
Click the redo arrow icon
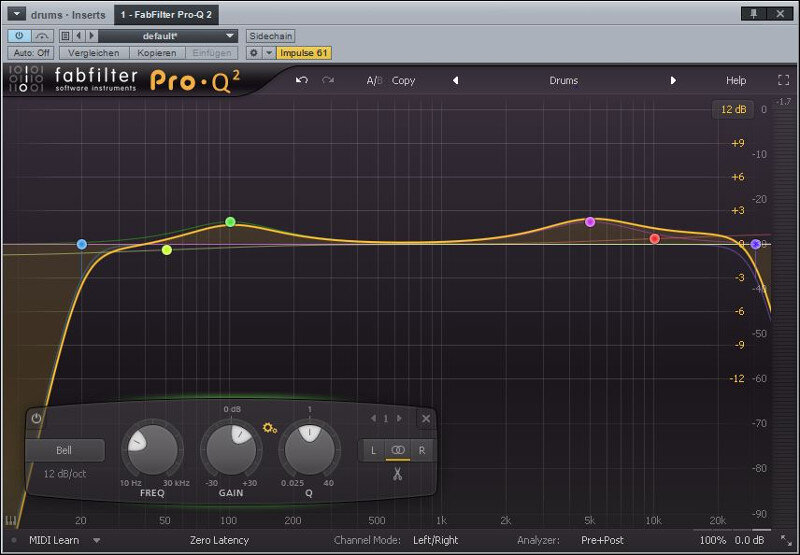tap(328, 80)
